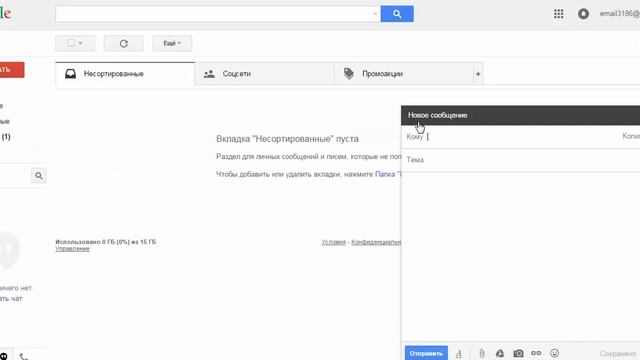Screen dimensions: 640x360
Task: Open the notifications bell icon
Action: click(583, 14)
